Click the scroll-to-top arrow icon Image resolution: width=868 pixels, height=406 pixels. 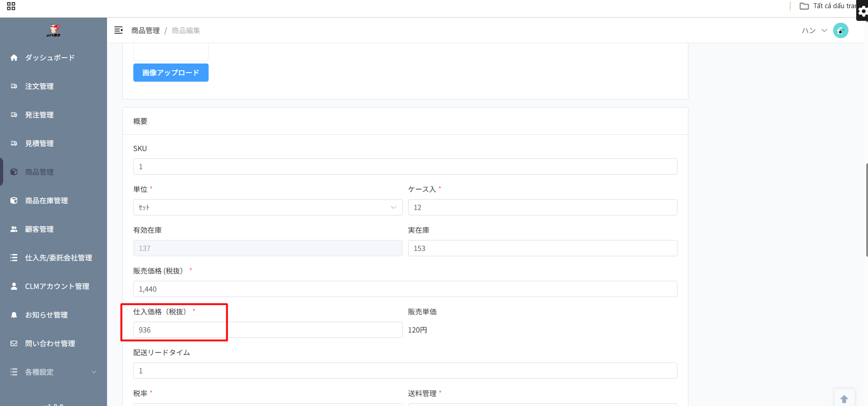tap(844, 399)
